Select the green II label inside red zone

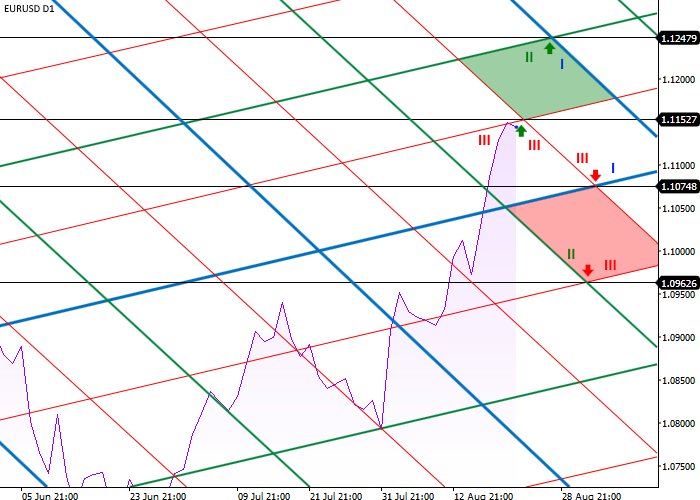571,254
